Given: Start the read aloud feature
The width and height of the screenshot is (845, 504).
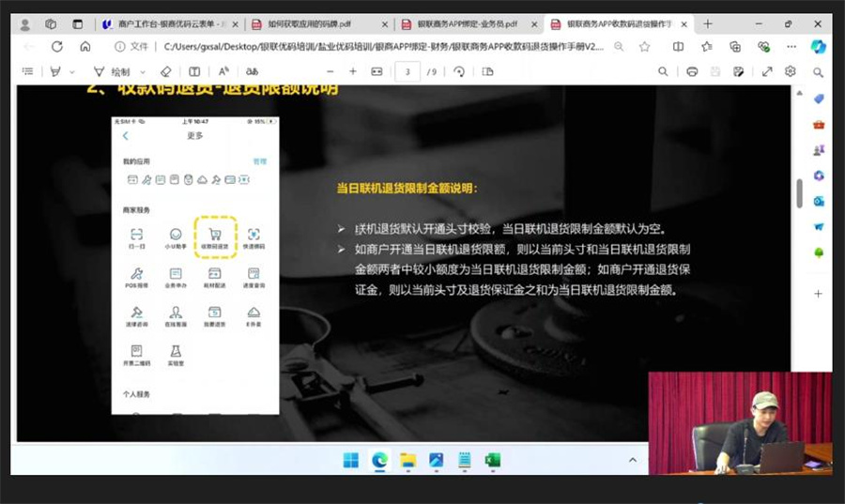Looking at the screenshot, I should (x=223, y=71).
